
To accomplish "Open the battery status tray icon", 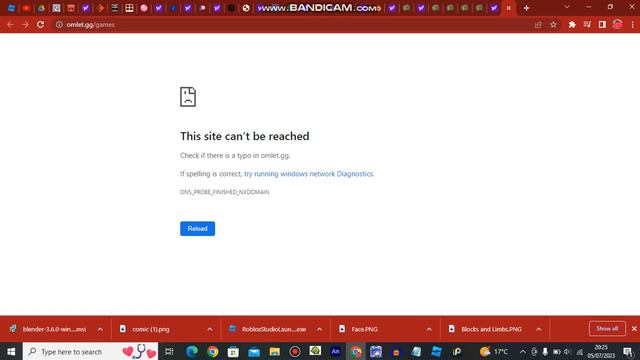I will pos(556,351).
